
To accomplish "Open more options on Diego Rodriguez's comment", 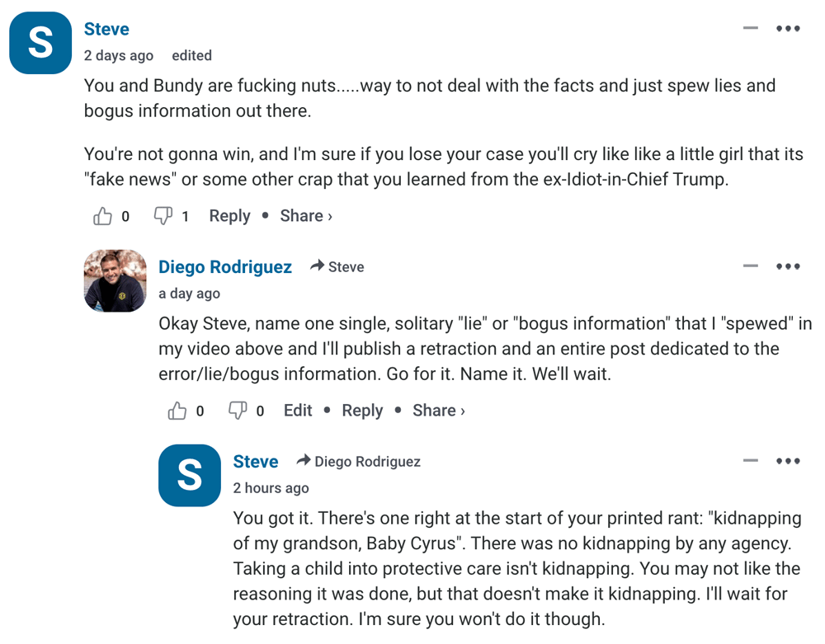I will [x=788, y=266].
